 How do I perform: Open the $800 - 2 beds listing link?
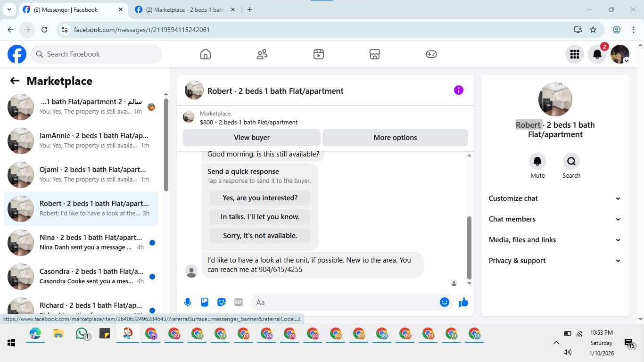248,122
